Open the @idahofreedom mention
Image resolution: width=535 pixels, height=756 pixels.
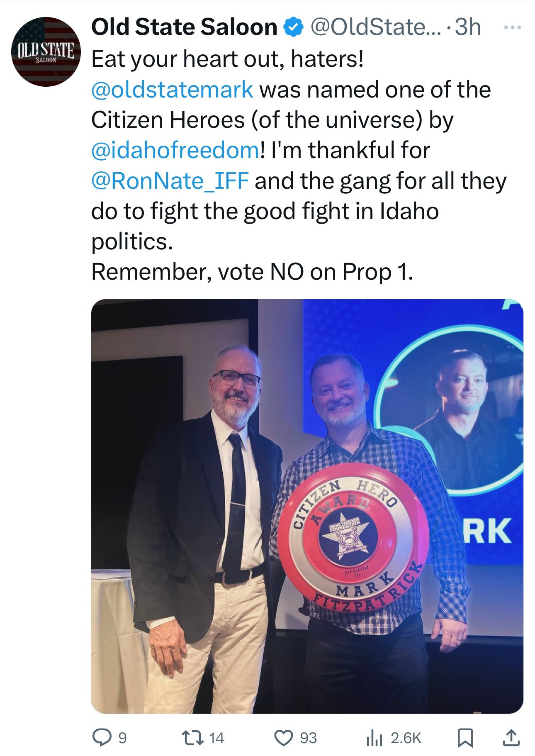pos(175,150)
